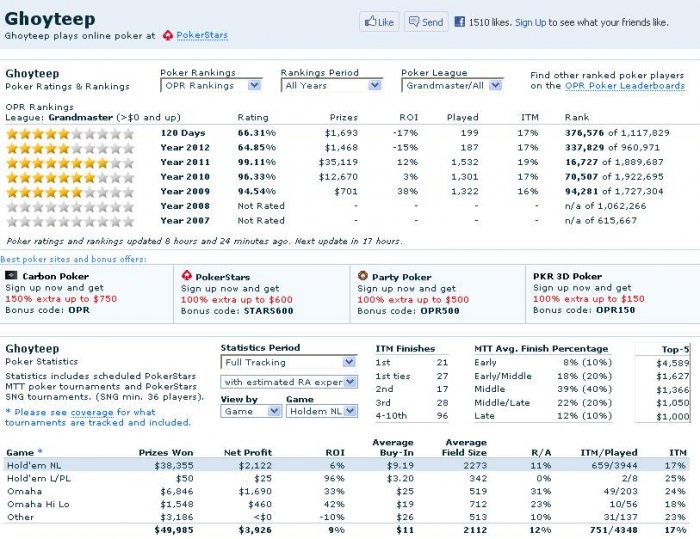Click the Facebook Send button
Image resolution: width=700 pixels, height=539 pixels.
tap(426, 22)
